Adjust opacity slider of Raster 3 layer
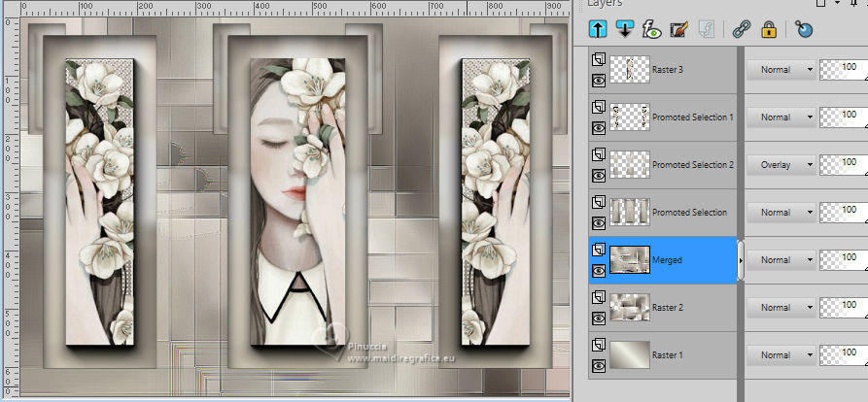 pyautogui.click(x=844, y=70)
